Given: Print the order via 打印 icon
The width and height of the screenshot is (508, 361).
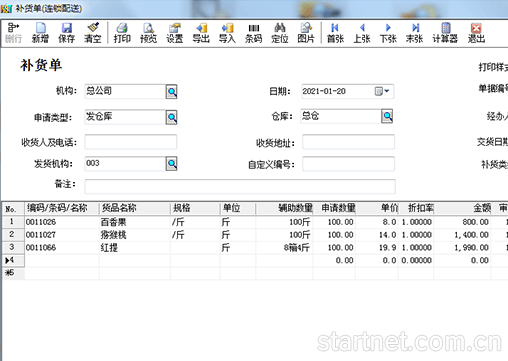Looking at the screenshot, I should pyautogui.click(x=122, y=33).
